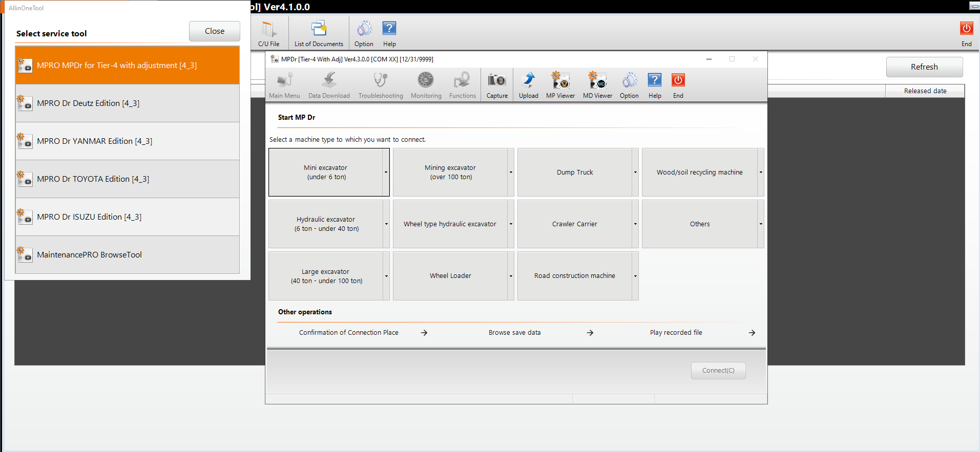
Task: Select MaintenancePRO BrowseTool entry
Action: click(x=128, y=254)
